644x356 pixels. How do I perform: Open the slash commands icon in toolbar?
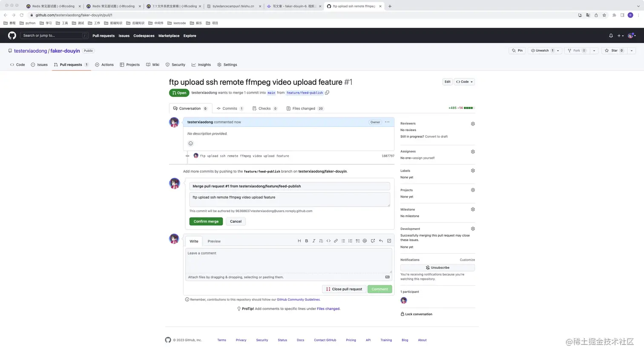389,241
